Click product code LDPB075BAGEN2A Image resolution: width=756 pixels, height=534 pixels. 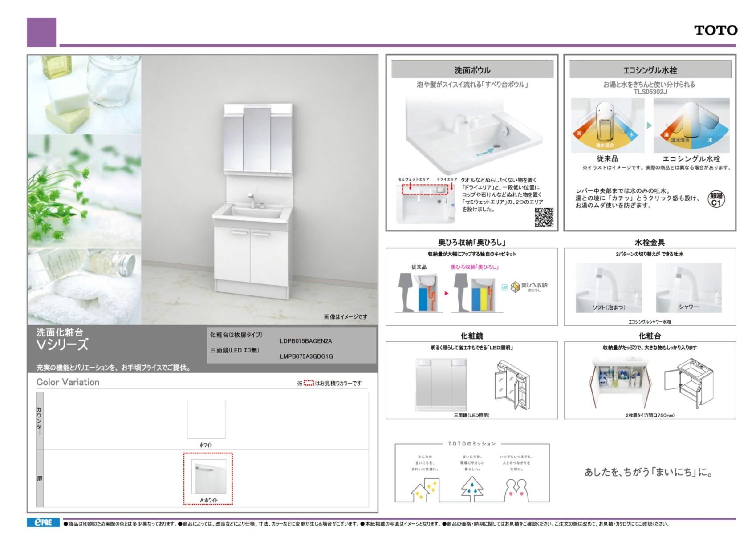pyautogui.click(x=306, y=341)
